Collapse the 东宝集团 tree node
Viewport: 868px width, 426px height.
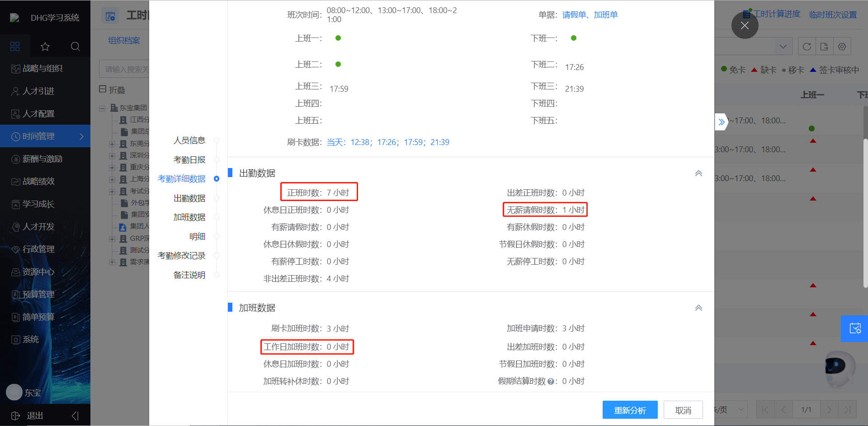tap(102, 108)
